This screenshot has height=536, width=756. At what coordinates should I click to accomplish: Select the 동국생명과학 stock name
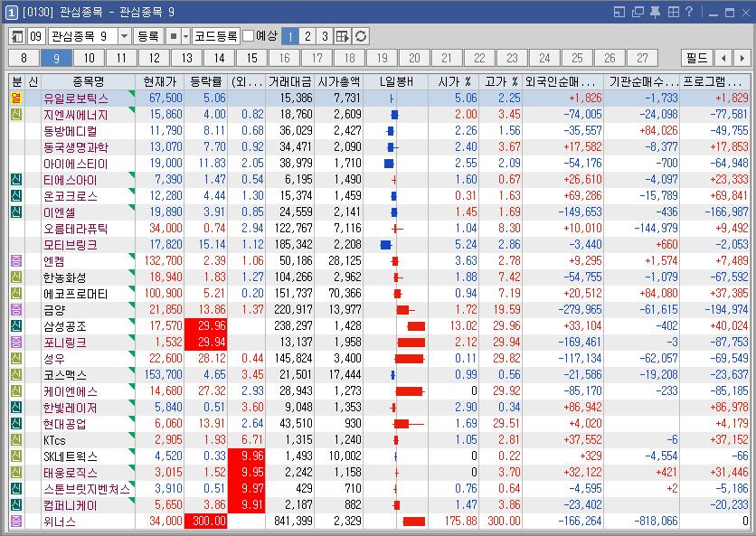76,147
